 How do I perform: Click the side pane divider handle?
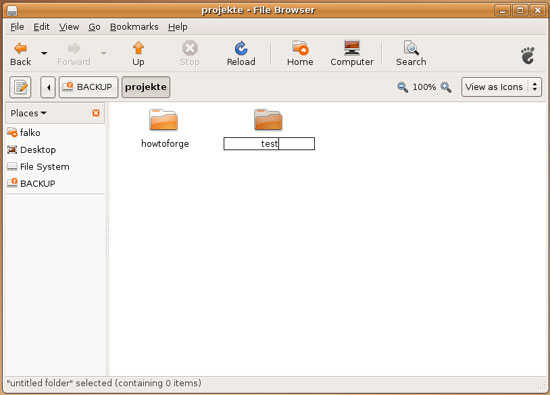pos(107,239)
